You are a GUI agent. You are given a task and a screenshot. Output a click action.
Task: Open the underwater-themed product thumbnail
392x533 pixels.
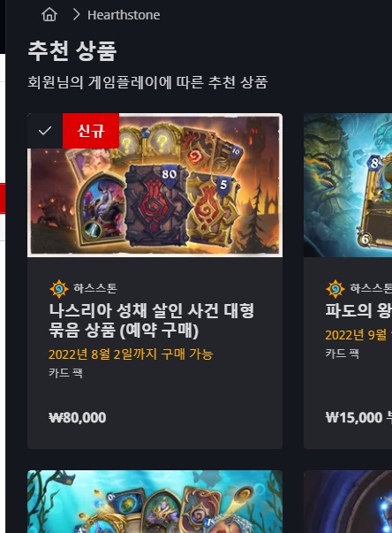tap(155, 502)
